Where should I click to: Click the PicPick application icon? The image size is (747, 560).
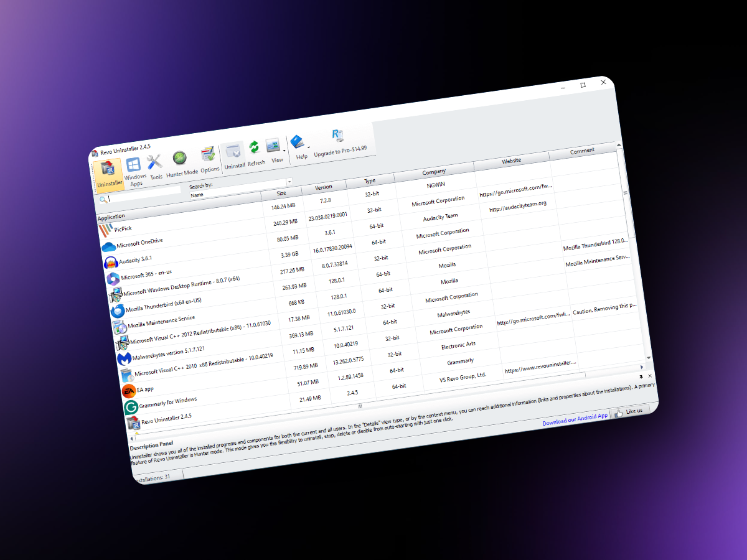pos(106,231)
